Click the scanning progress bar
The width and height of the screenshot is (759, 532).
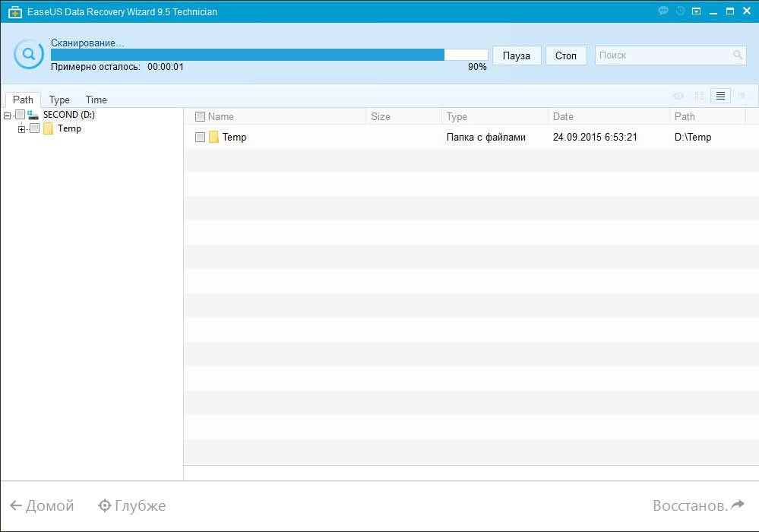coord(269,55)
